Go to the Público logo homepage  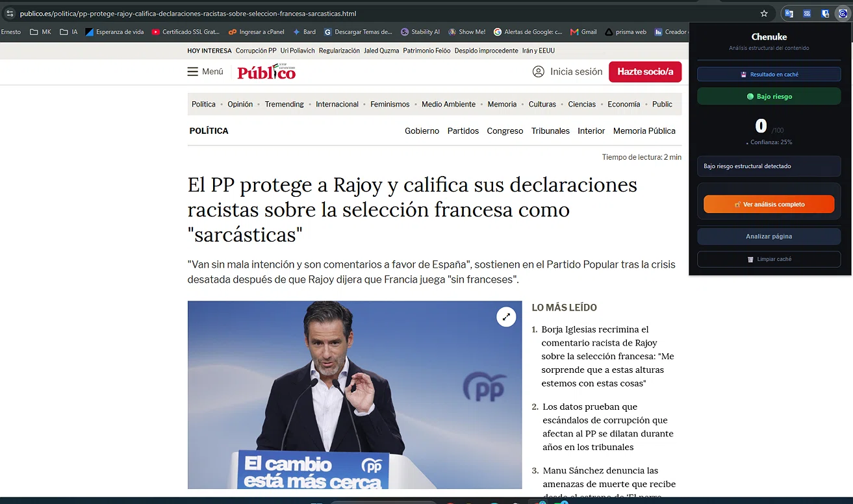(x=266, y=71)
